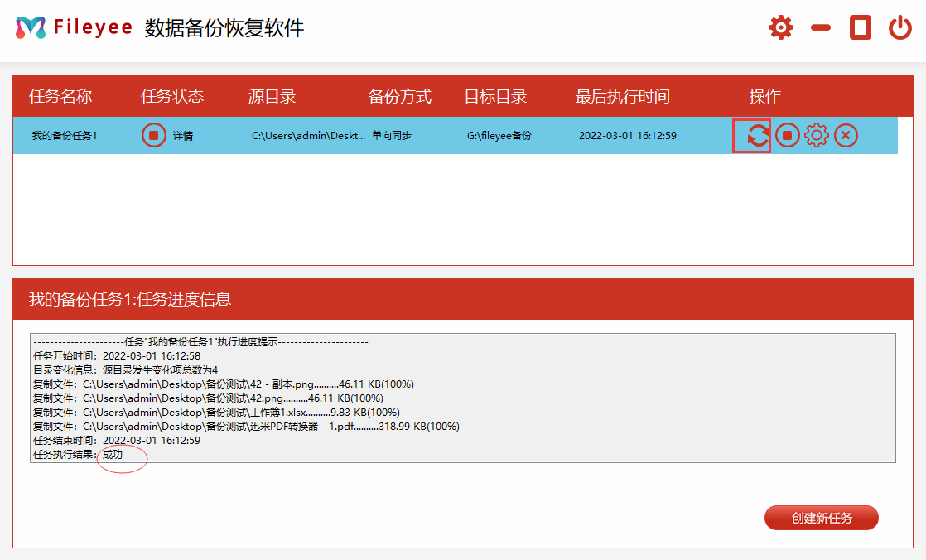Click the G:\fileyee备份 target directory cell
Screen dimensions: 926x560
pos(499,136)
